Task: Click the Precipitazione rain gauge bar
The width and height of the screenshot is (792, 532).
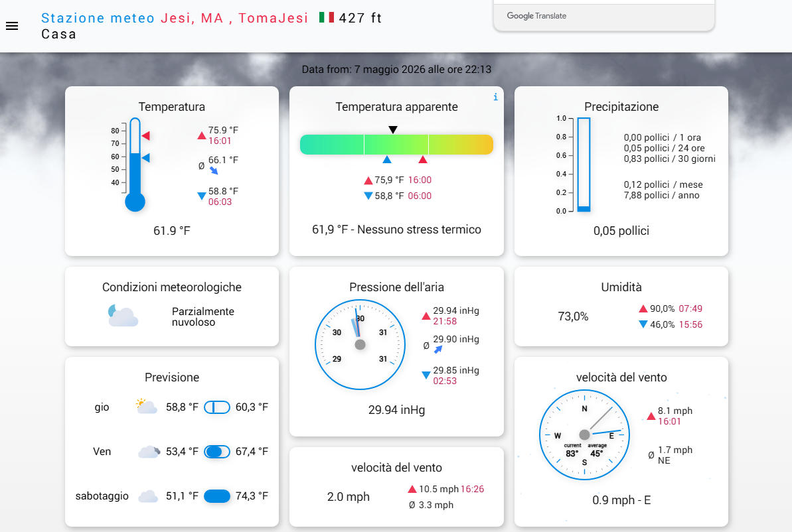Action: point(584,165)
